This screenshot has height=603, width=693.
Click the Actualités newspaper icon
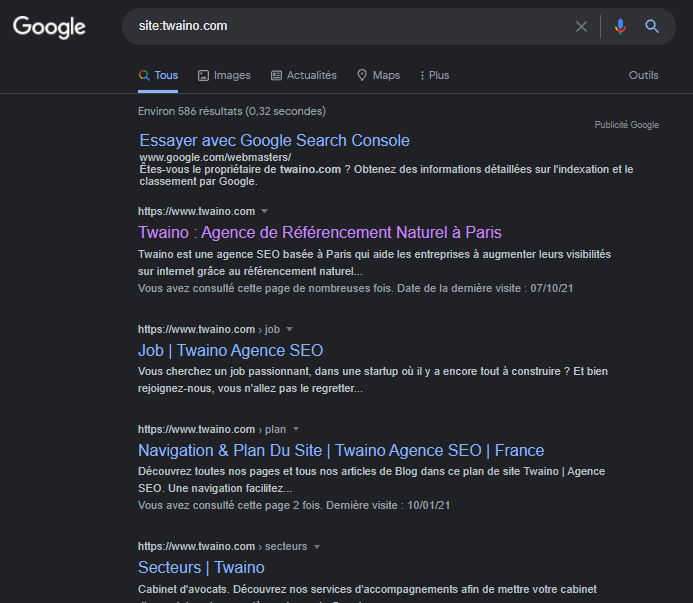[x=276, y=76]
